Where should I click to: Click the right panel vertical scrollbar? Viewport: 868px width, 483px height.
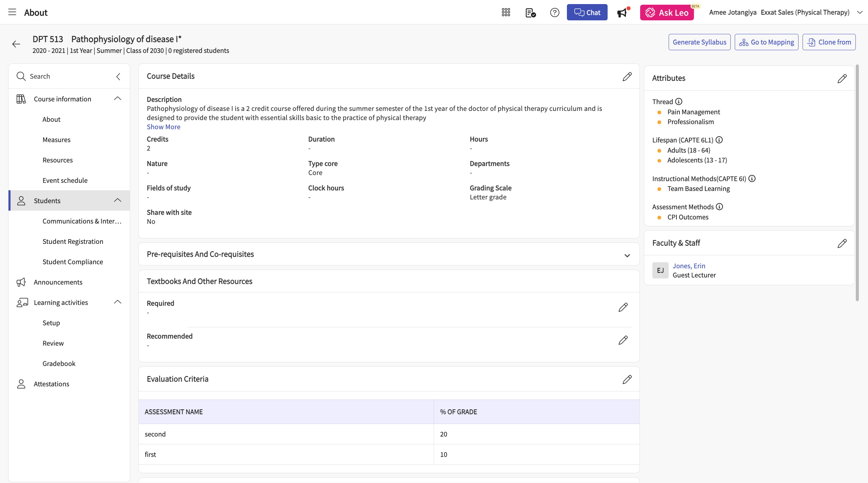857,183
